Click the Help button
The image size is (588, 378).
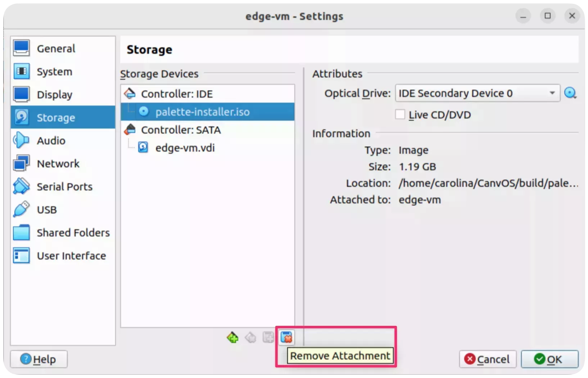coord(39,359)
